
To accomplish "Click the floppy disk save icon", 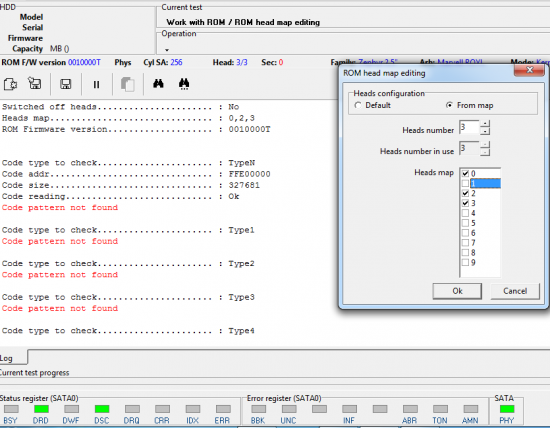I will [65, 84].
